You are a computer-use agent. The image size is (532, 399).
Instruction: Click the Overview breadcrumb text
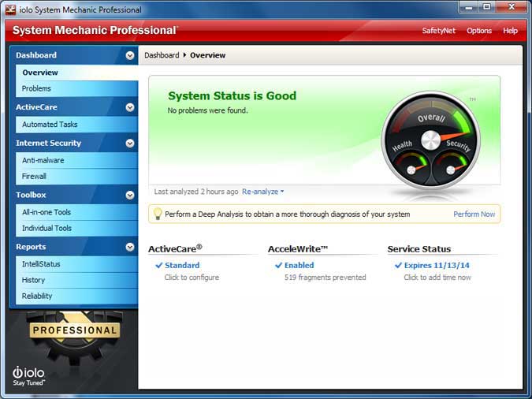207,55
